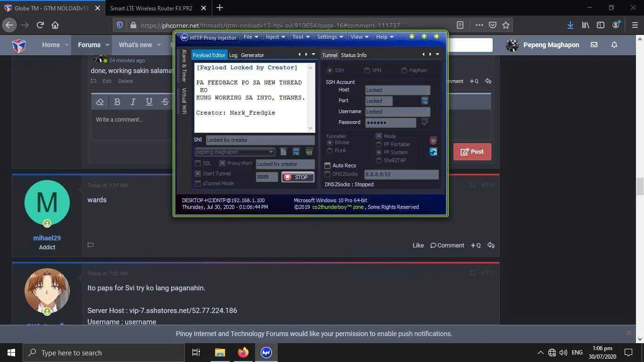This screenshot has width=644, height=362.
Task: Click the red Post button
Action: [472, 152]
